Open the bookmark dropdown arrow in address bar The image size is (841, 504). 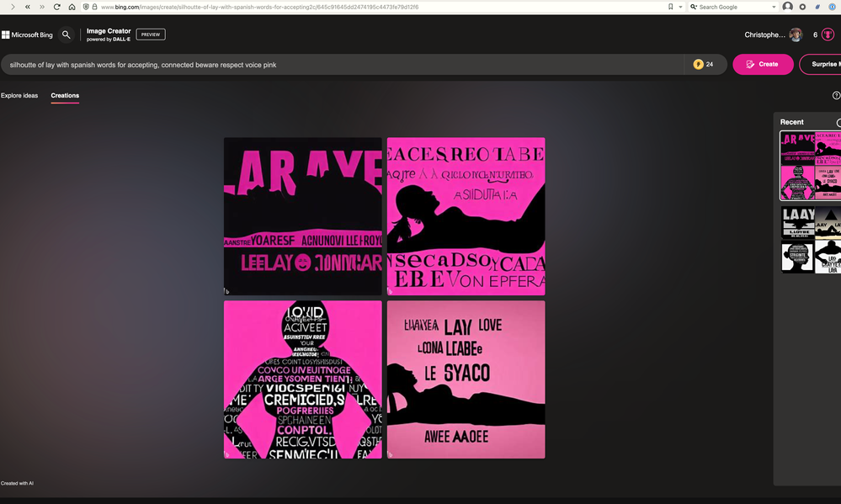point(681,7)
